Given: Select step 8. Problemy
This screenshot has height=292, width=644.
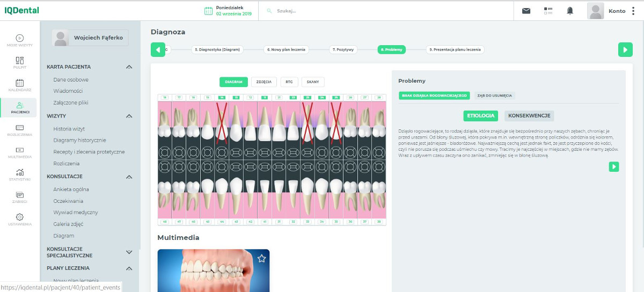Looking at the screenshot, I should point(392,49).
